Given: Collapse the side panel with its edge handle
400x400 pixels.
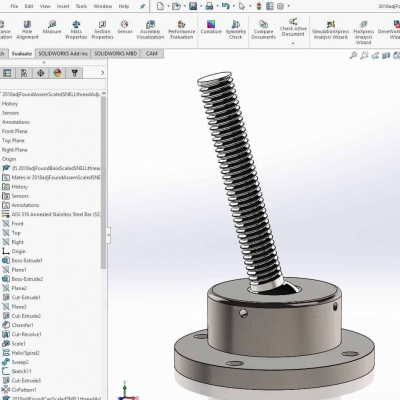Looking at the screenshot, I should pos(109,235).
